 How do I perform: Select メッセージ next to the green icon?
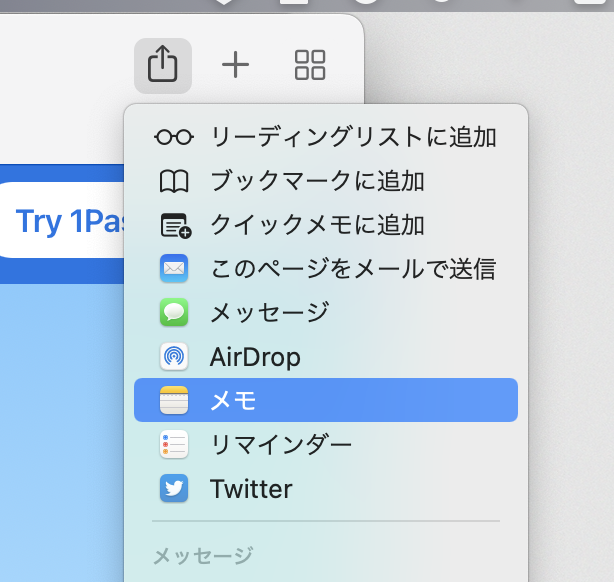(326, 313)
